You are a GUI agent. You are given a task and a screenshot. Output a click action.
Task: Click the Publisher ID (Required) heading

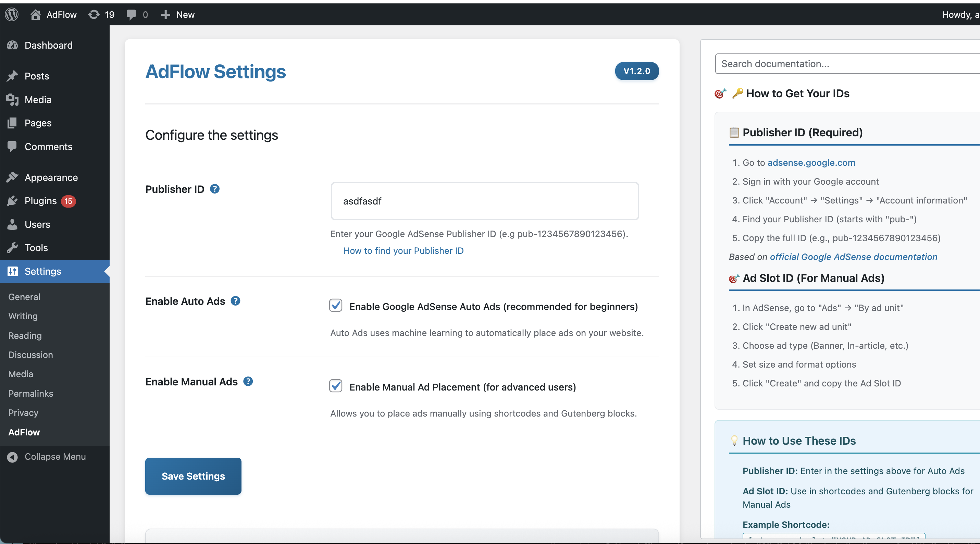(802, 132)
